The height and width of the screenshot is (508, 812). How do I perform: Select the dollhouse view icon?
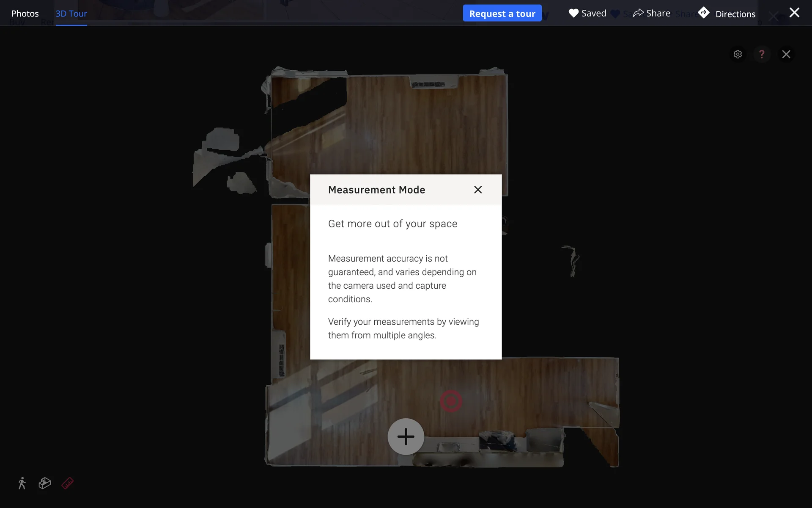click(x=45, y=483)
